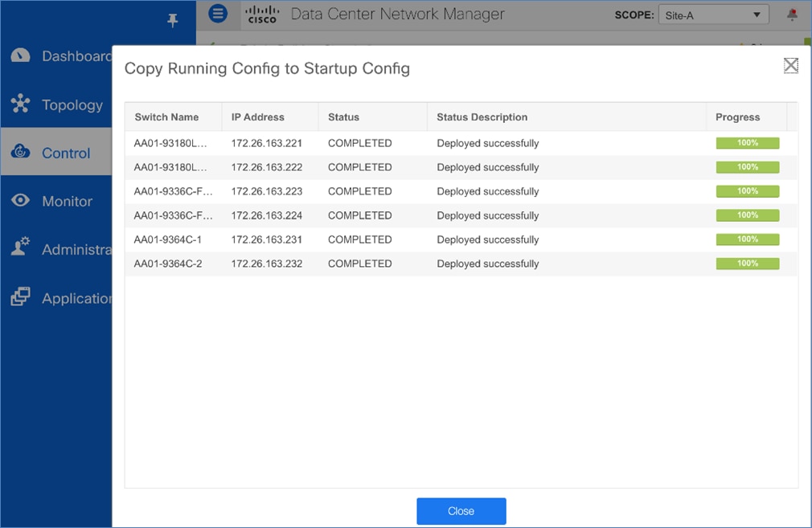The width and height of the screenshot is (812, 528).
Task: Click progress bar for 172.26.163.224
Action: pos(747,215)
